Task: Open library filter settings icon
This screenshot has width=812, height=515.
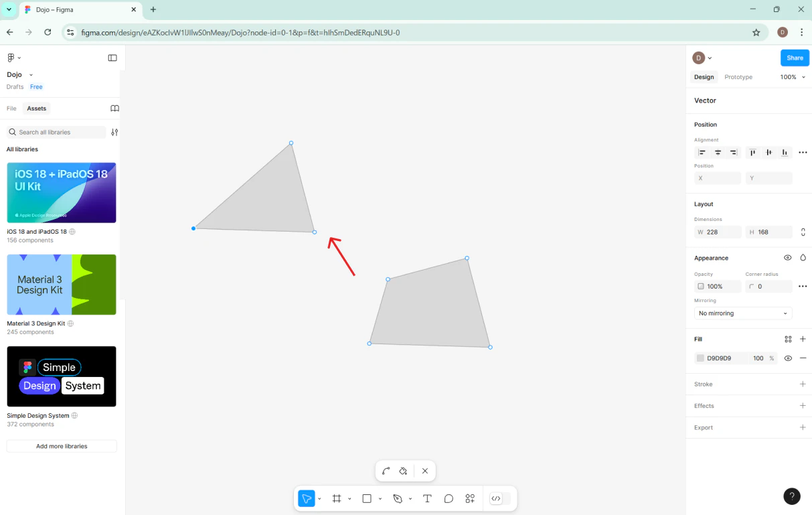Action: (114, 133)
